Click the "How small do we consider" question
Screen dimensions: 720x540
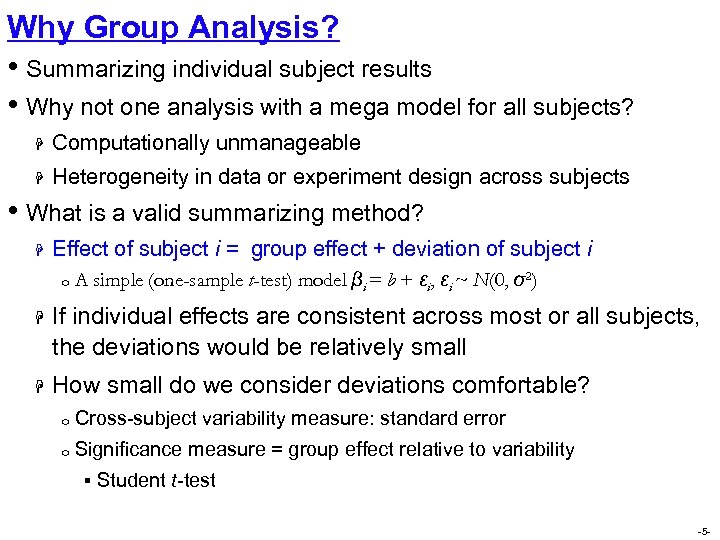point(321,385)
